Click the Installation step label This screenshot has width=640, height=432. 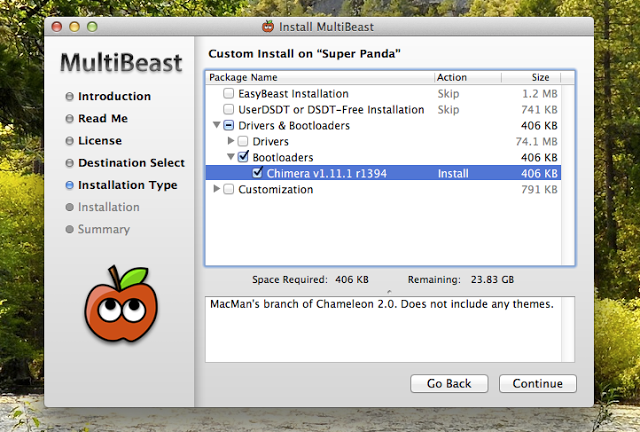click(x=109, y=207)
